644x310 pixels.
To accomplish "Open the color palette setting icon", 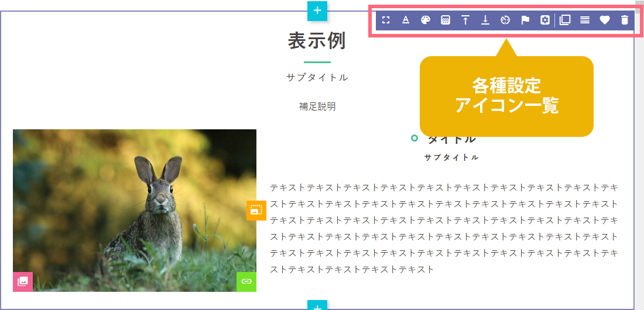I will click(x=426, y=20).
